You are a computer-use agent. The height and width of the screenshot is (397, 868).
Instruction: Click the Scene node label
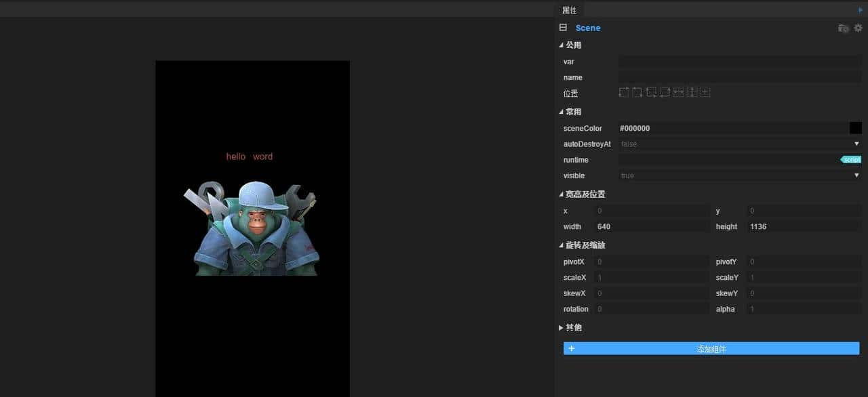pos(587,28)
